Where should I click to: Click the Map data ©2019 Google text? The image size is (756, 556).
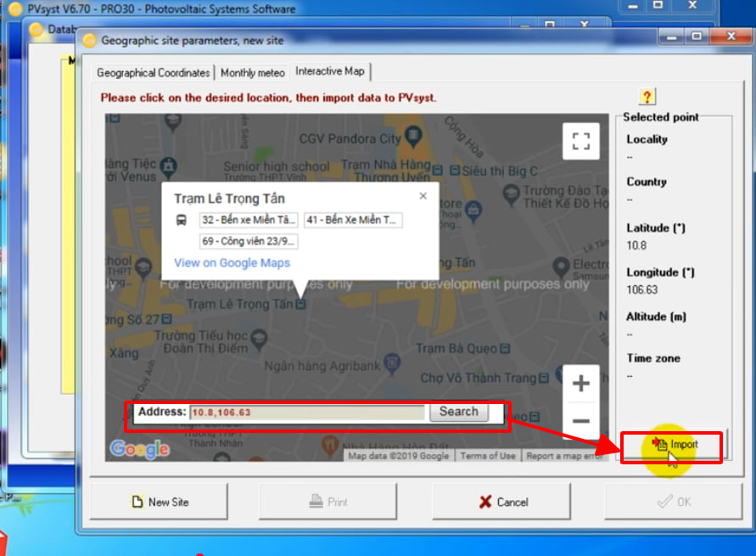pos(398,456)
